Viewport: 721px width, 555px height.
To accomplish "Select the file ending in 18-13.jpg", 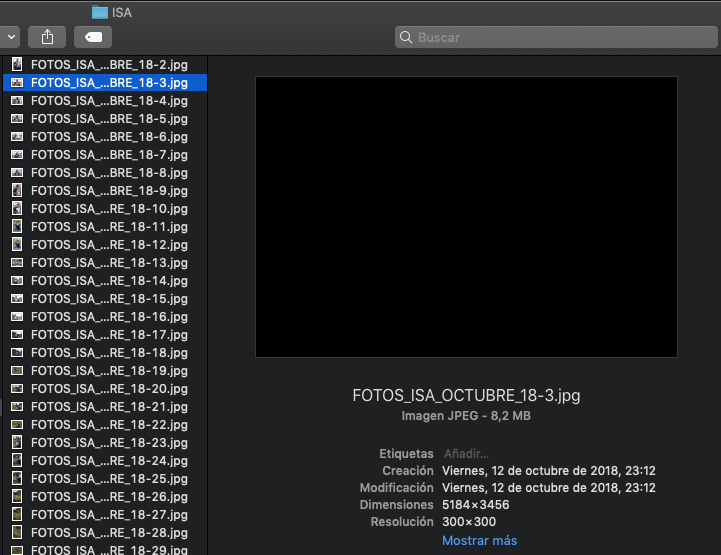I will (108, 262).
